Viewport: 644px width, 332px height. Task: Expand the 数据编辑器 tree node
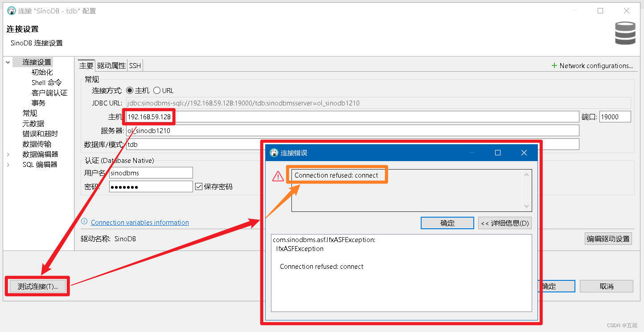tap(8, 154)
